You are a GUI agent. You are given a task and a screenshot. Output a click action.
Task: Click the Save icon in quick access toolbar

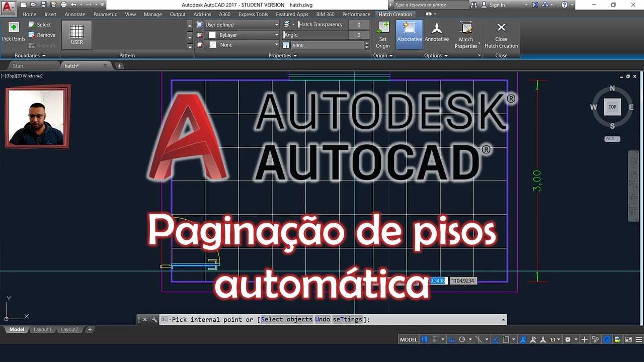click(44, 5)
